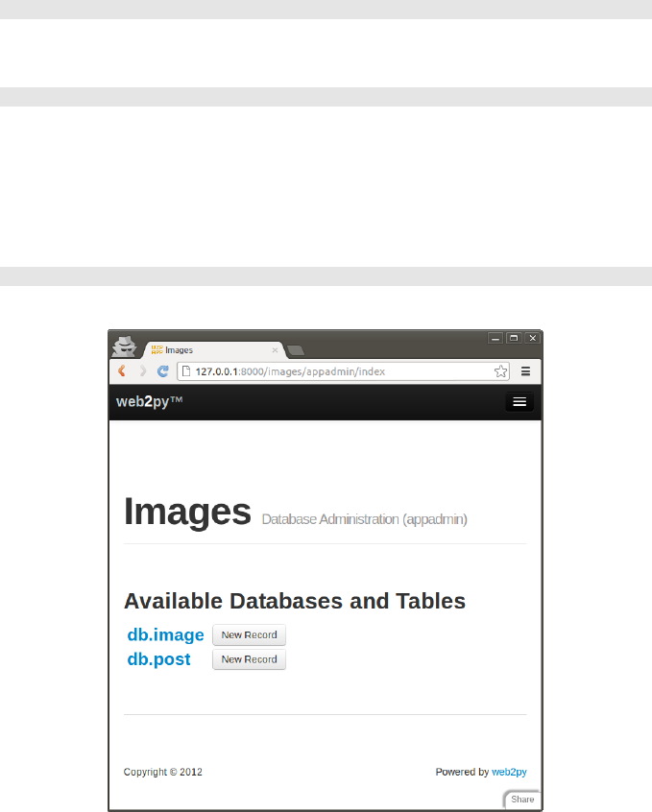The width and height of the screenshot is (652, 812).
Task: Toggle the web2py navbar hamburger menu
Action: click(x=519, y=402)
